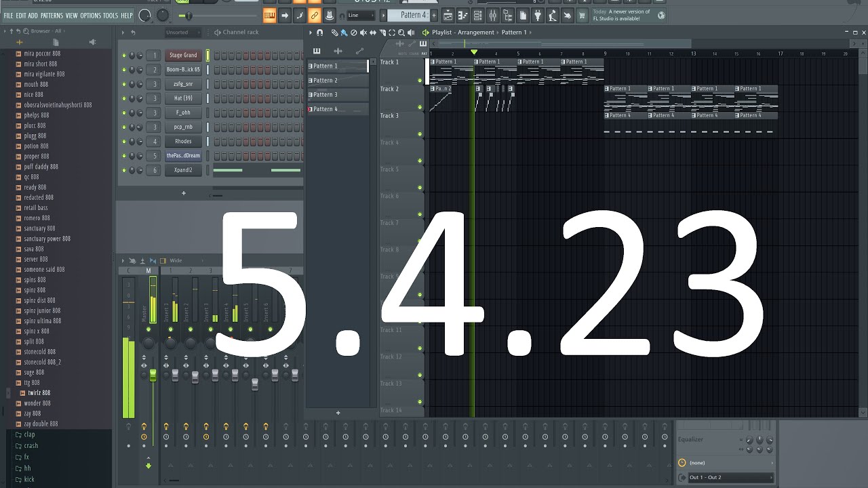Select Pattern 3 in the pattern picker
This screenshot has width=868, height=488.
[338, 94]
